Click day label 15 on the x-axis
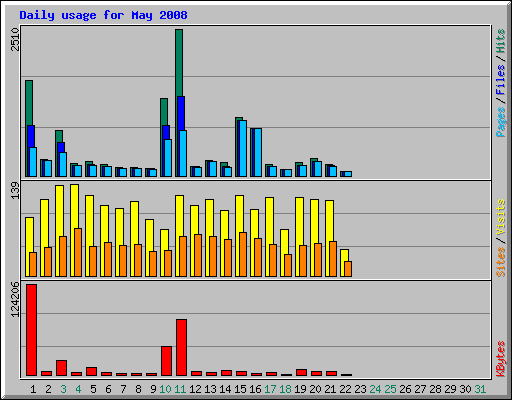The height and width of the screenshot is (400, 512). [x=240, y=389]
